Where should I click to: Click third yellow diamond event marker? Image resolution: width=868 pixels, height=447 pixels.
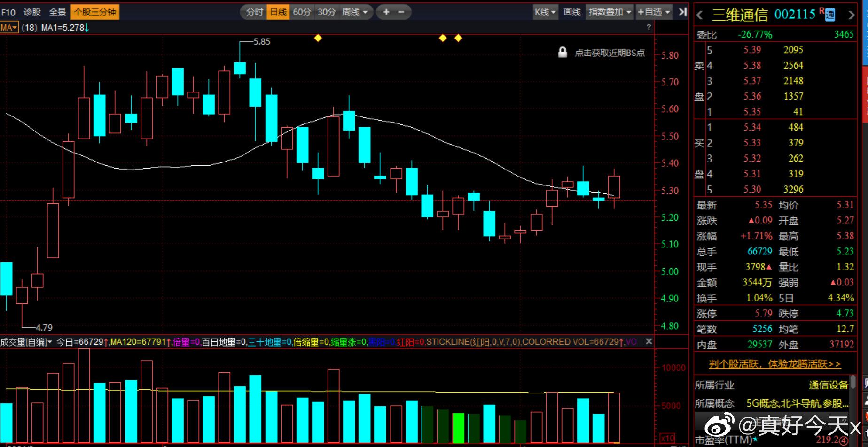[x=458, y=38]
